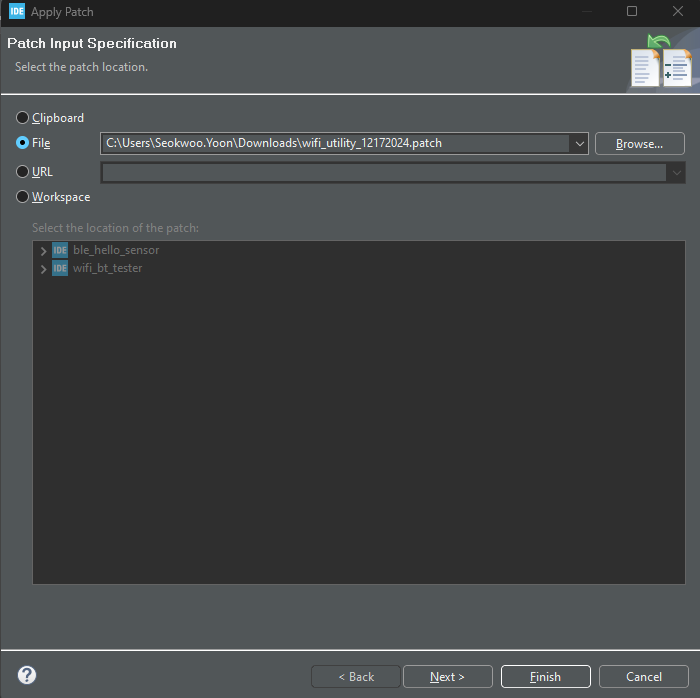Screen dimensions: 700x698
Task: Select the URL radio button
Action: pos(22,172)
